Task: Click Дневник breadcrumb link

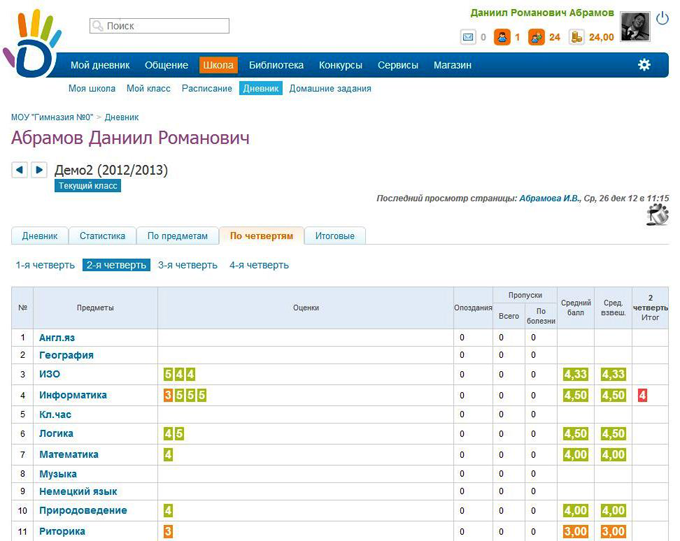Action: tap(122, 117)
